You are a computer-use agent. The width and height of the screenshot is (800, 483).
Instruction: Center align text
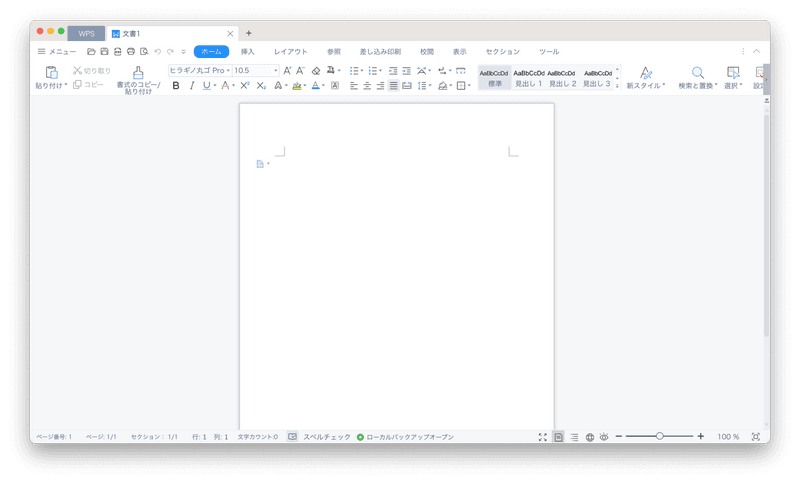[x=367, y=86]
